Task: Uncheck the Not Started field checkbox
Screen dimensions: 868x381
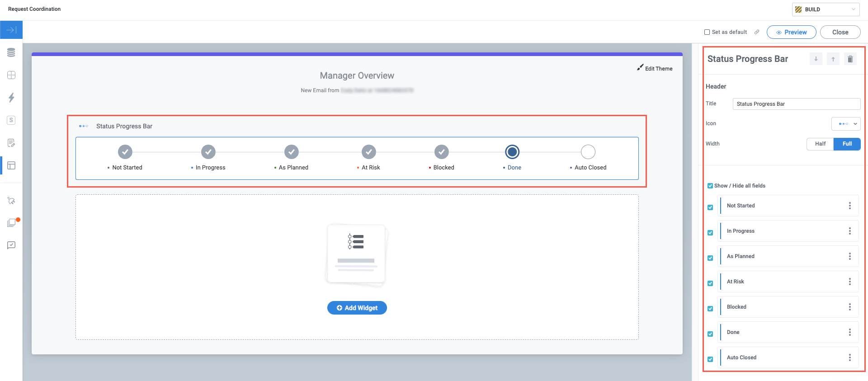Action: pyautogui.click(x=710, y=207)
